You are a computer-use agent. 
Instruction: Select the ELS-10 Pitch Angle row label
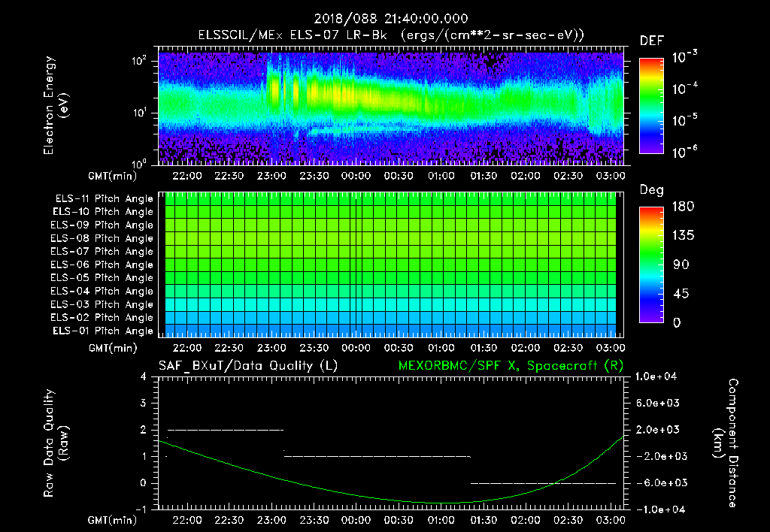(103, 212)
